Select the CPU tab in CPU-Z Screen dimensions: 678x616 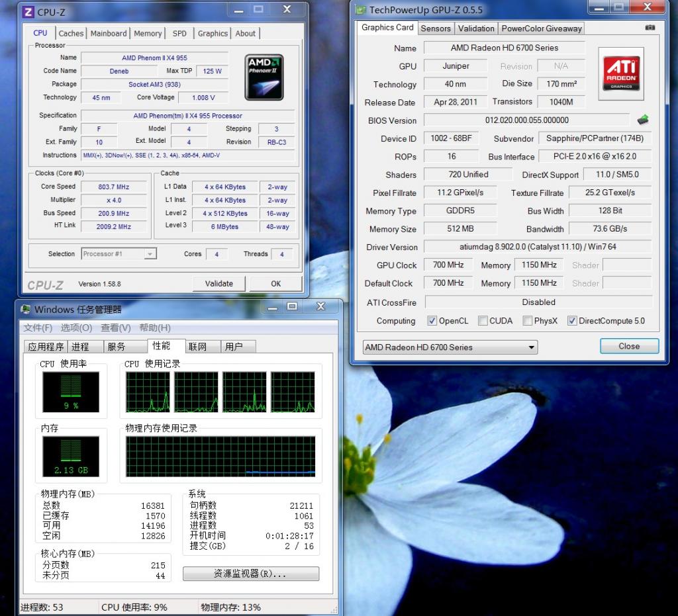coord(40,33)
